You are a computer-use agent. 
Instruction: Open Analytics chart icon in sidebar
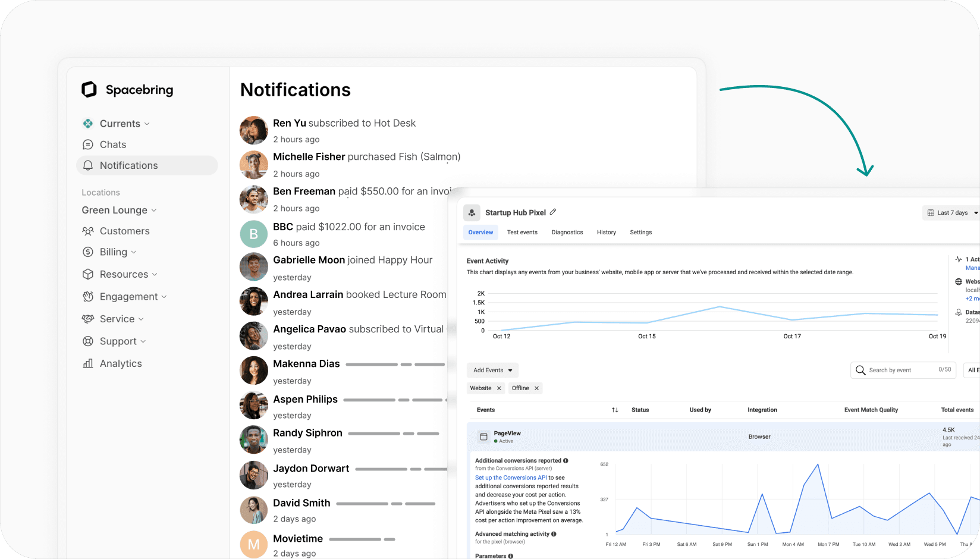[x=88, y=363]
